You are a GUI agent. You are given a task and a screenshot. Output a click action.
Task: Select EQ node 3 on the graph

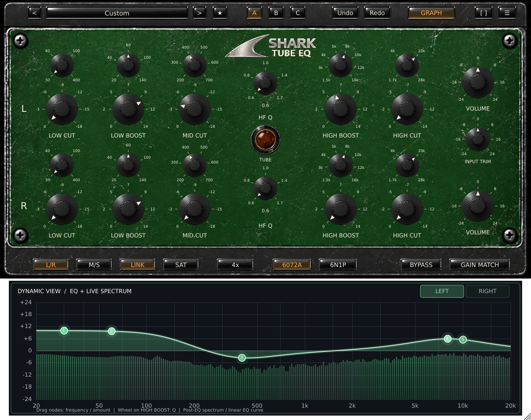pyautogui.click(x=242, y=358)
